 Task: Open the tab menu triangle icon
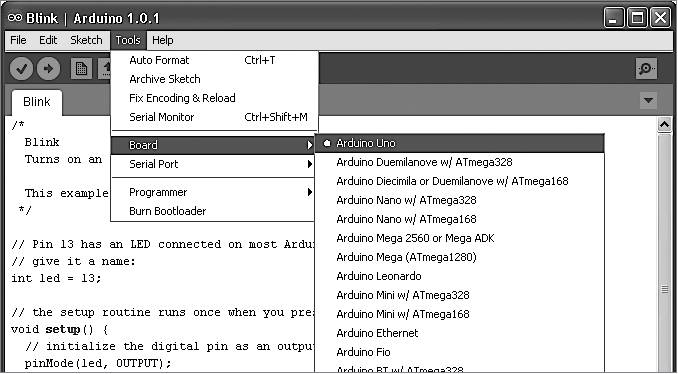point(648,100)
